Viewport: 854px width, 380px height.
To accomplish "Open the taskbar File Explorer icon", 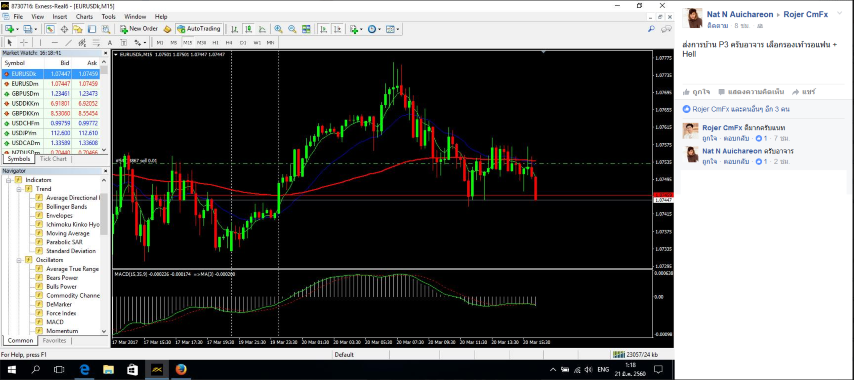I will [108, 370].
